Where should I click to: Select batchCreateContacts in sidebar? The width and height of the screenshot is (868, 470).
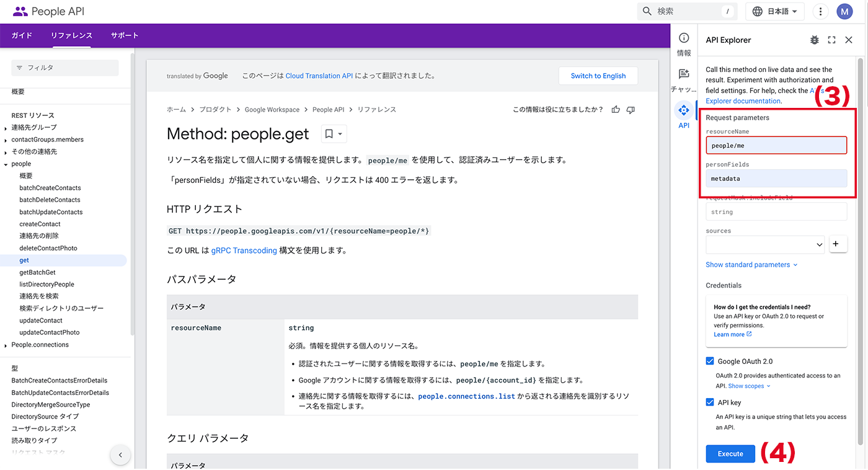pos(50,188)
